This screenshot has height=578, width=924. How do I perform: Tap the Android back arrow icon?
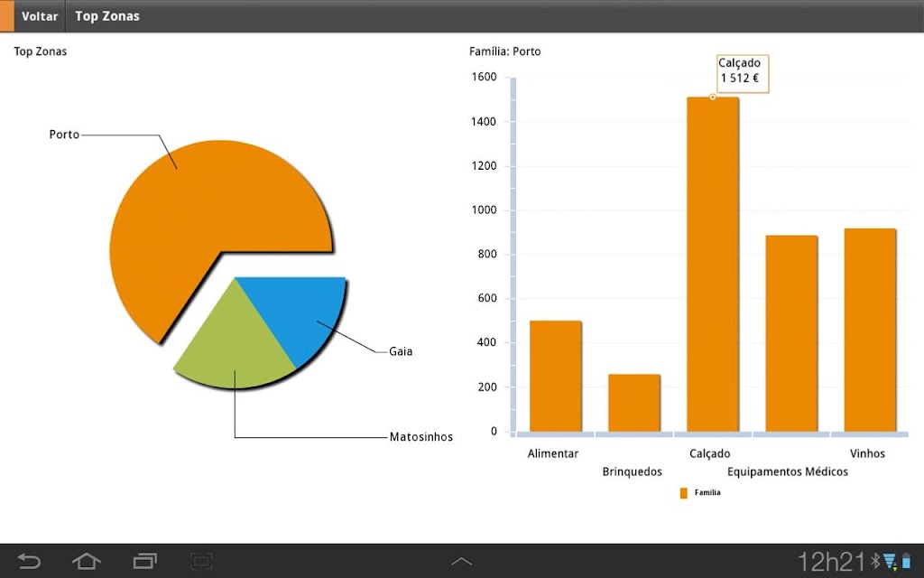point(29,561)
